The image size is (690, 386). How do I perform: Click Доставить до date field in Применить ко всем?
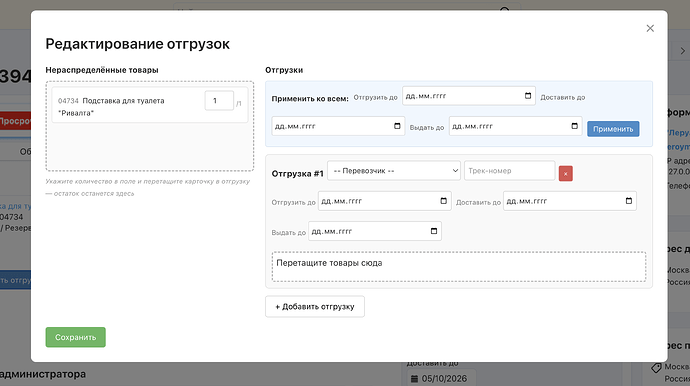point(338,126)
